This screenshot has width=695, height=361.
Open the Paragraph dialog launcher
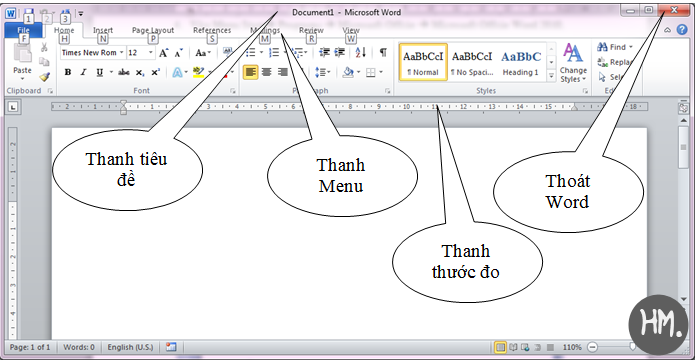(388, 91)
